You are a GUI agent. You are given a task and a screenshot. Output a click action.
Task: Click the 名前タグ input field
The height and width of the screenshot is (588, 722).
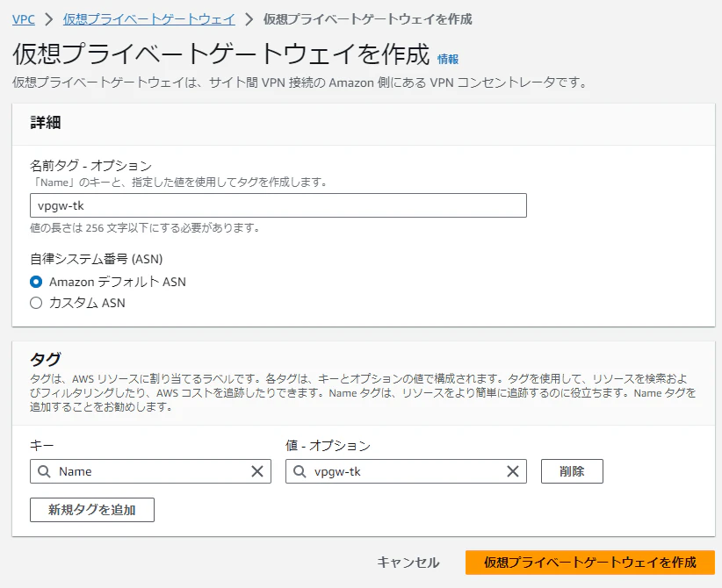pyautogui.click(x=278, y=205)
